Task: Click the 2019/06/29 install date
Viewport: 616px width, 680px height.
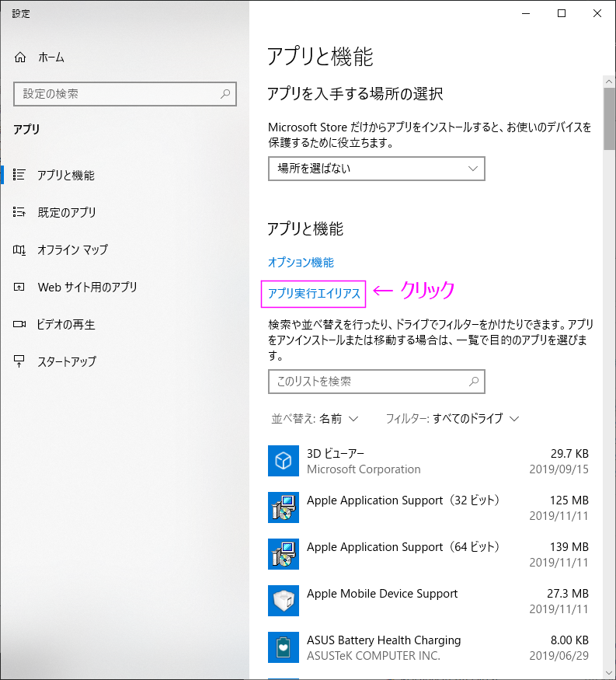Action: click(x=559, y=656)
